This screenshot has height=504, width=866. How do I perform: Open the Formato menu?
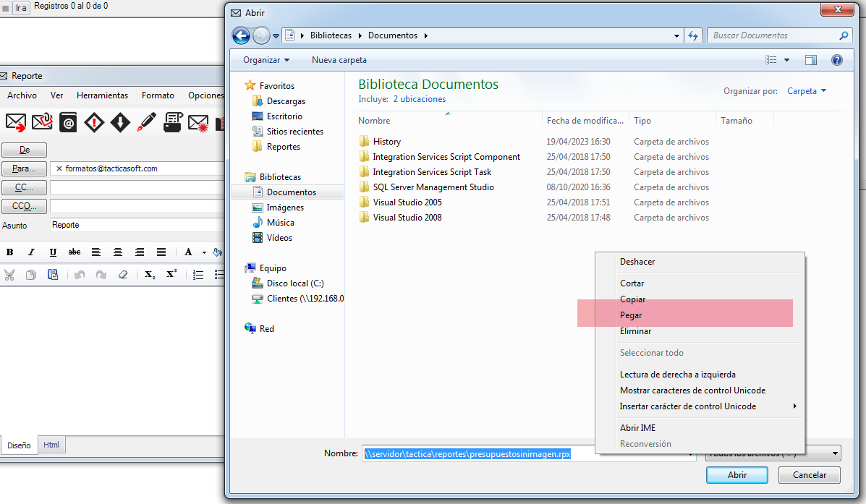click(x=158, y=95)
